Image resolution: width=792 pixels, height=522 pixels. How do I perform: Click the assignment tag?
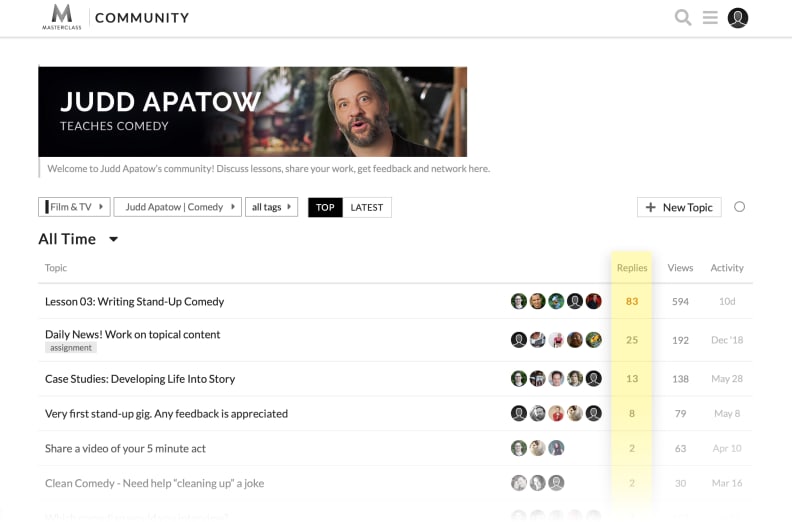tap(71, 348)
